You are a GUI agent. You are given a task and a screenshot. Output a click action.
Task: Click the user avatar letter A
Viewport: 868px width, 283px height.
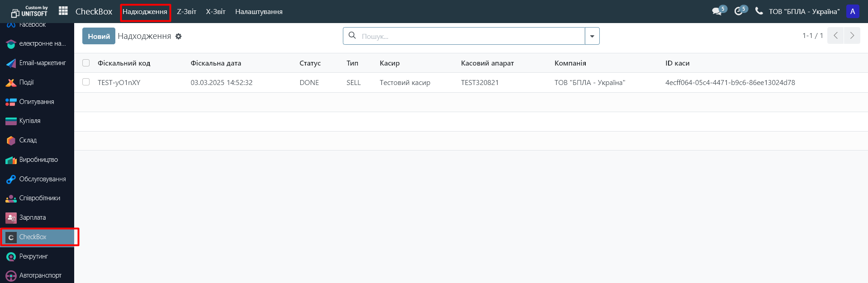852,11
